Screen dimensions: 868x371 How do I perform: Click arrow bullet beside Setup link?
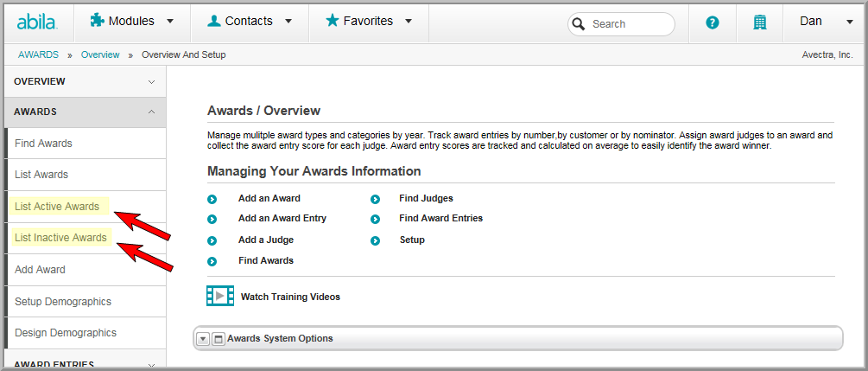pyautogui.click(x=376, y=240)
